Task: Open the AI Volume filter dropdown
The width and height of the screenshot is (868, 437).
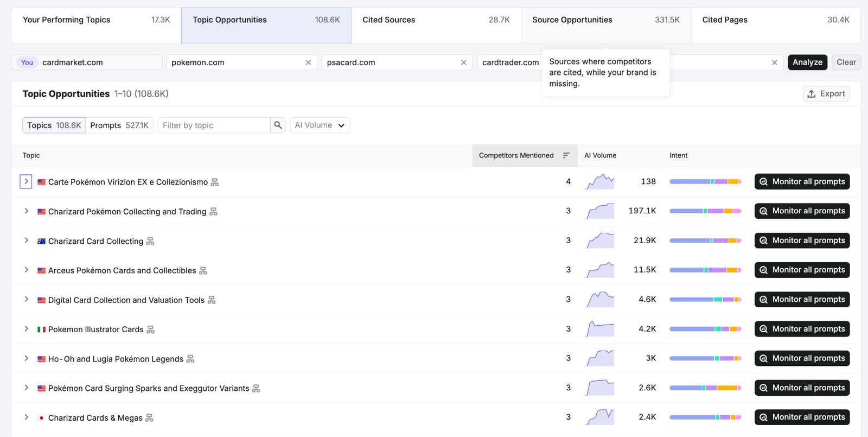Action: [x=320, y=125]
